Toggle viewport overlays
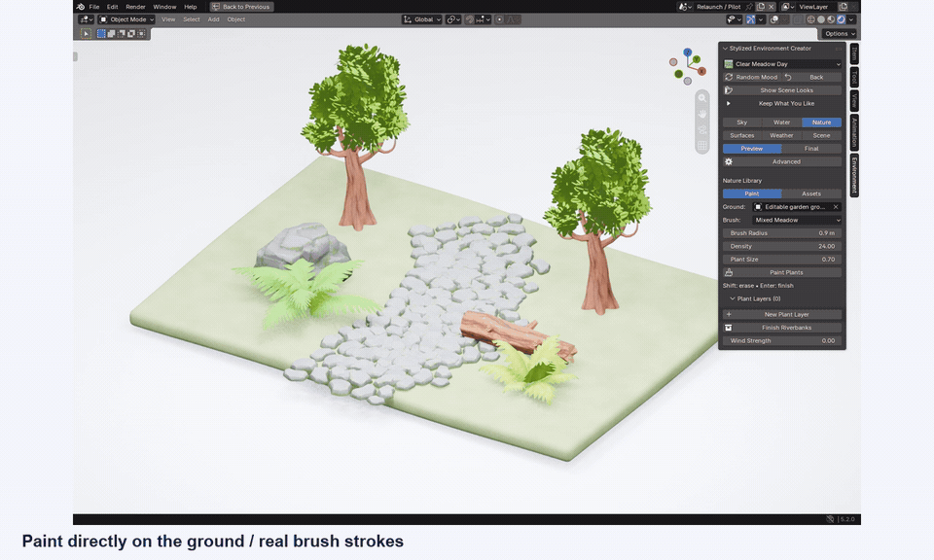Image resolution: width=934 pixels, height=560 pixels. click(776, 19)
